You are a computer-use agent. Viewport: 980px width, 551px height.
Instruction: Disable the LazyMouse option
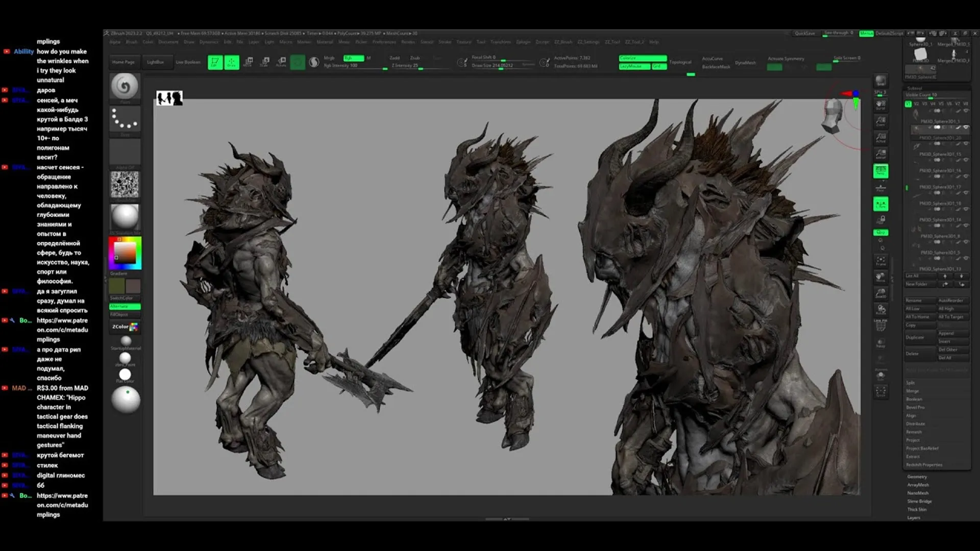634,66
